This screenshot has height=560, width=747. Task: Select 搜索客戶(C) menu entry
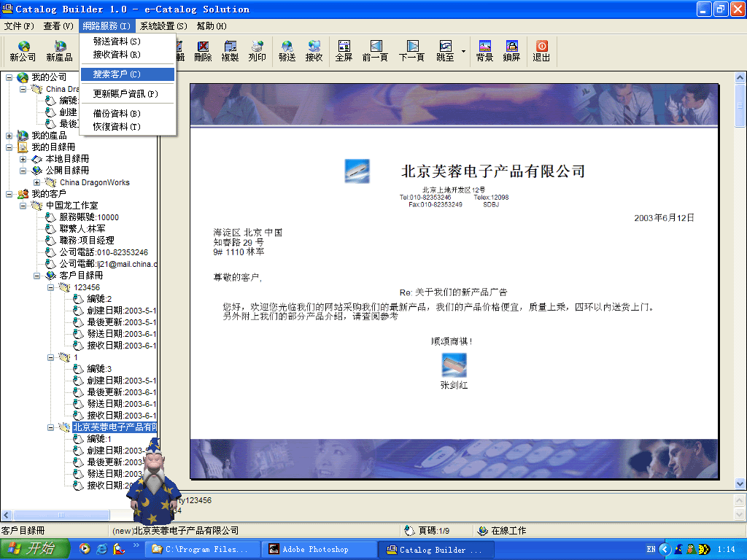[127, 74]
